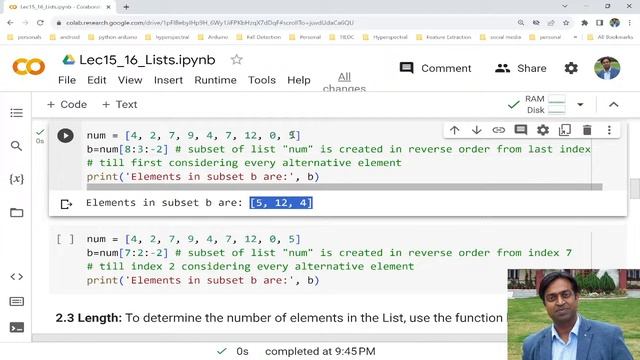This screenshot has height=360, width=640.
Task: Go back in browser history
Action: [x=10, y=23]
